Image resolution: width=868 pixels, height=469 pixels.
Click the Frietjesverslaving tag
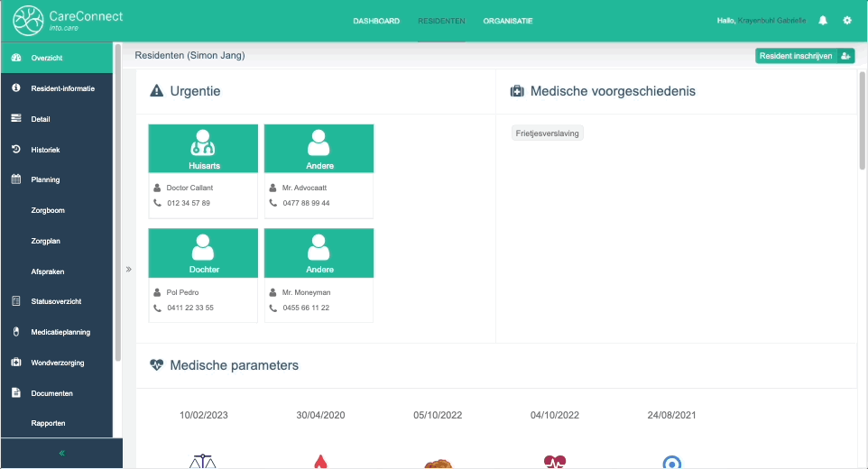click(x=547, y=133)
